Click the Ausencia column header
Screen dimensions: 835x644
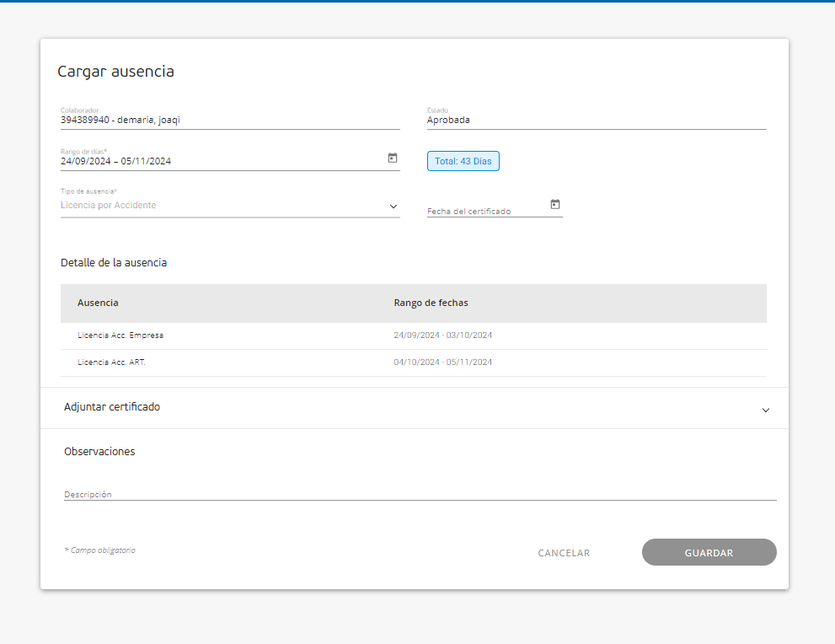click(98, 303)
